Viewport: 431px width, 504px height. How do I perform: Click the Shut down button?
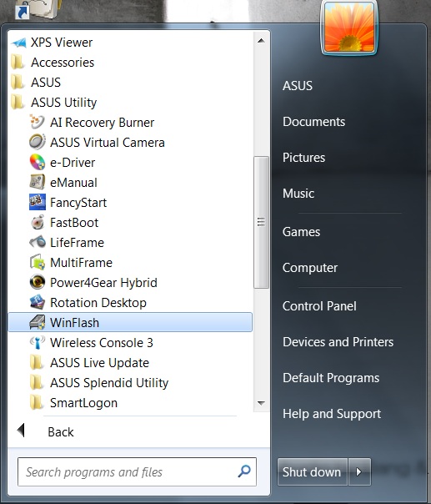312,471
